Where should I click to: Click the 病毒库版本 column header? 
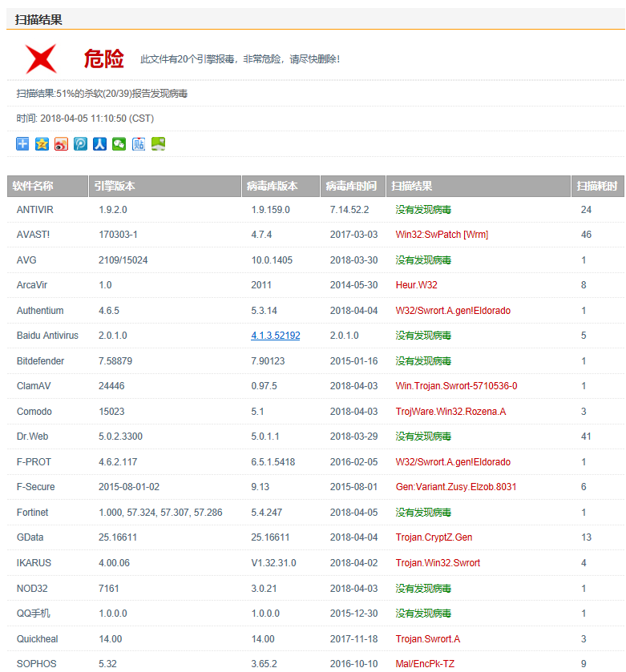pos(281,186)
